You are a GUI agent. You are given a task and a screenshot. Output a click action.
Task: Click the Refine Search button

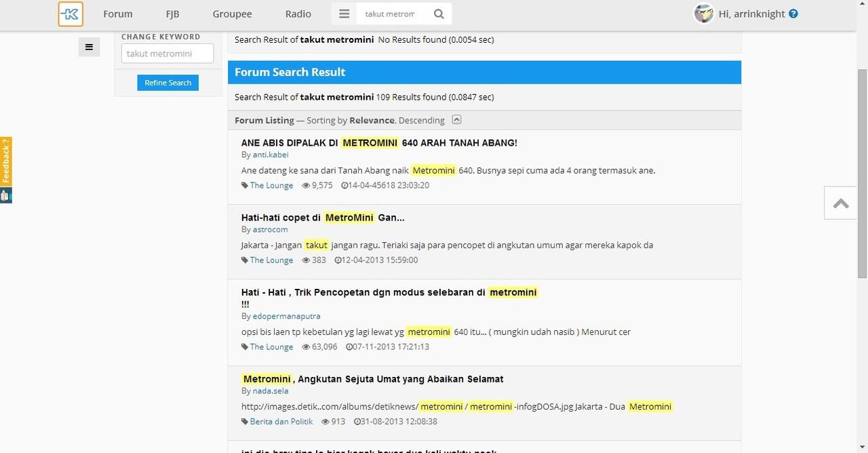tap(167, 83)
